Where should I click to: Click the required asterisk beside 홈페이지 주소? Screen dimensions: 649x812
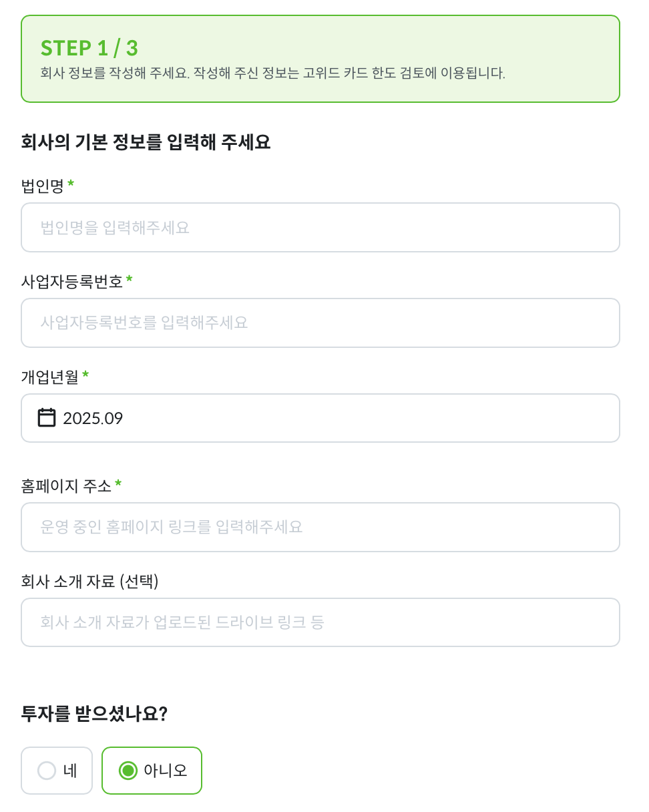(x=118, y=483)
